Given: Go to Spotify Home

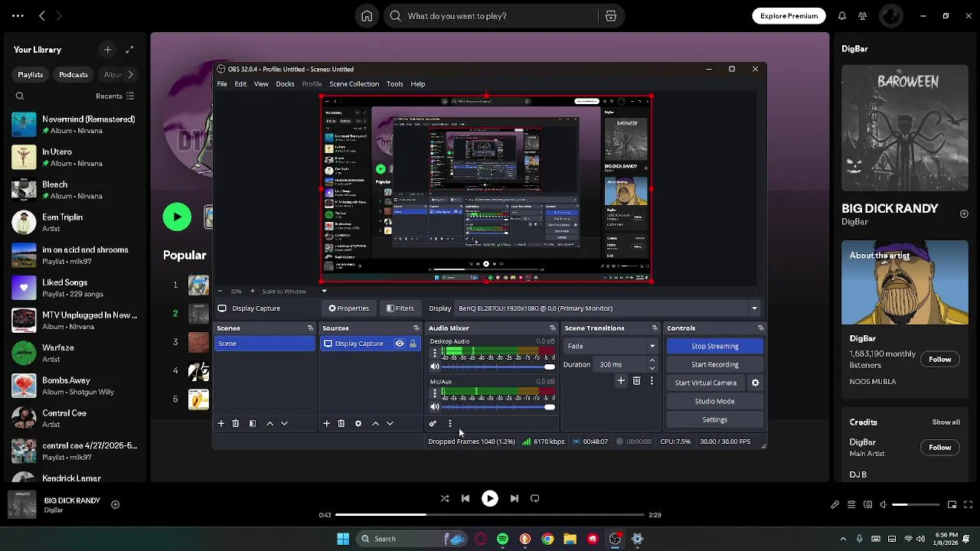Looking at the screenshot, I should pos(367,16).
